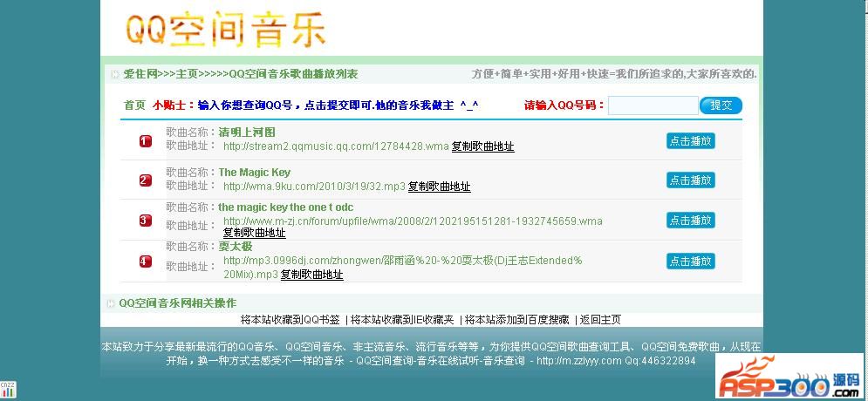Image resolution: width=868 pixels, height=401 pixels.
Task: Copy song address for 清明上河图
Action: tap(482, 146)
